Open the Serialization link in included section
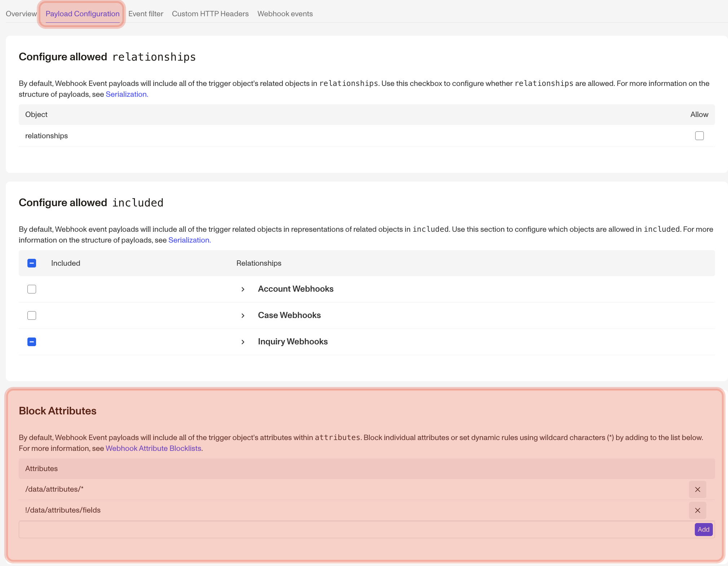Screen dimensions: 728x566 [x=189, y=240]
